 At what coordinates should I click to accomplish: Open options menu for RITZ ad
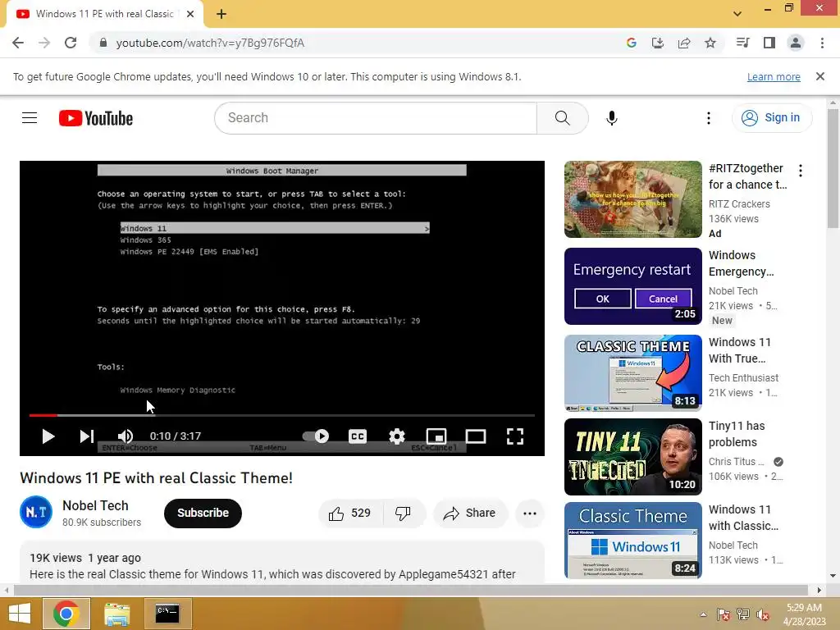pyautogui.click(x=801, y=171)
